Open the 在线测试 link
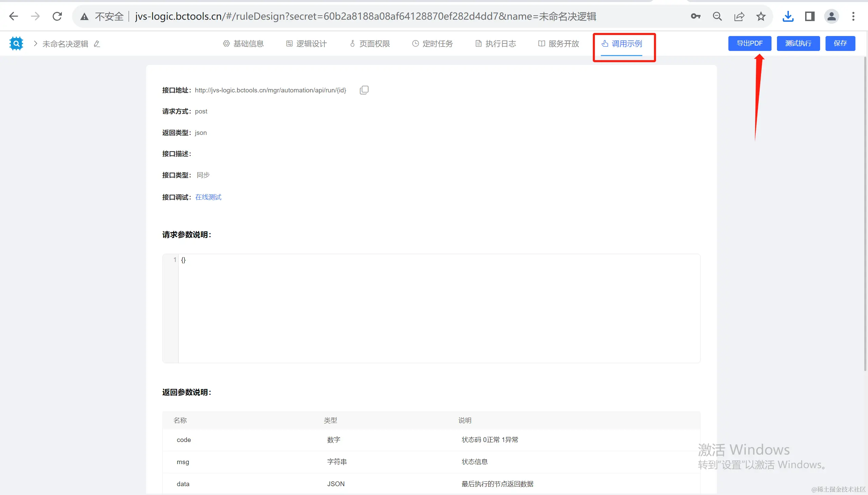Viewport: 868px width, 495px height. (x=208, y=197)
